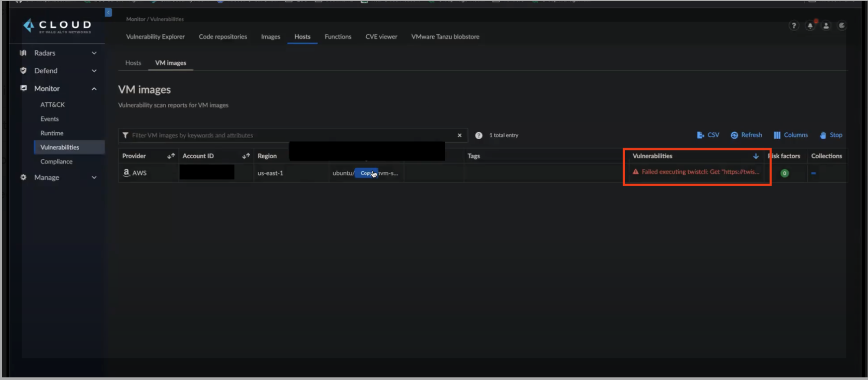Collapse the sidebar with the blue arrow button

click(108, 13)
